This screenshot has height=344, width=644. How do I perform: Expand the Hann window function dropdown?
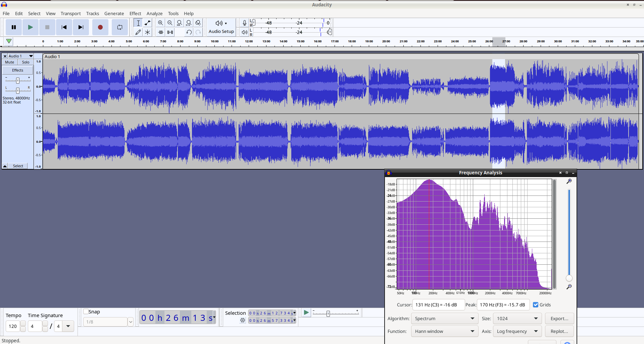pos(444,331)
